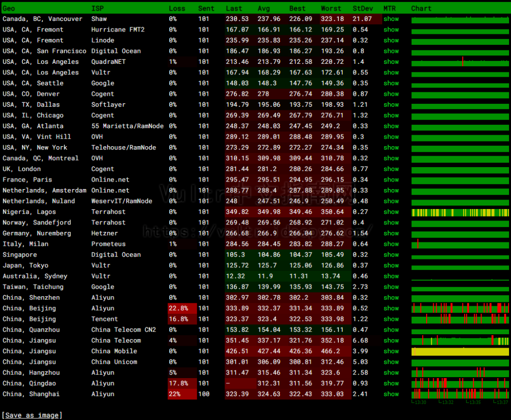Click the Beijing Aliyun latency chart bar
The image size is (511, 420).
click(x=460, y=308)
